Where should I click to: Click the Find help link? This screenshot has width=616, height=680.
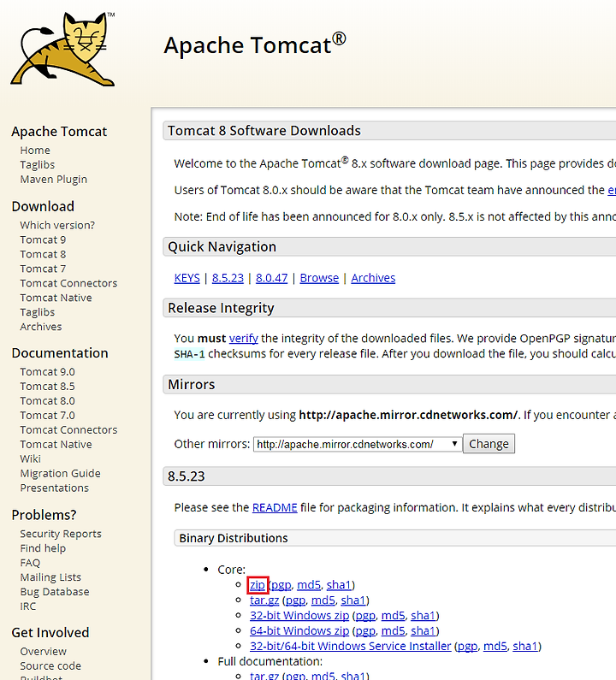(43, 548)
